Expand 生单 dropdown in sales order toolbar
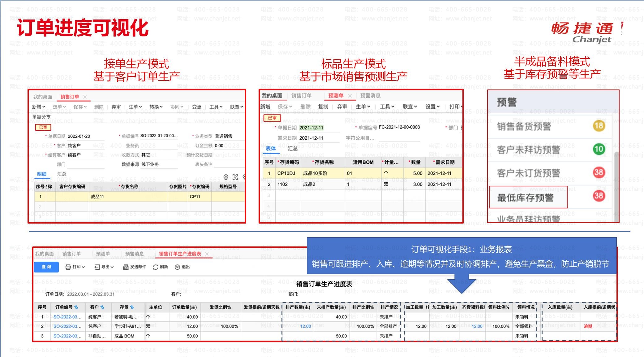The image size is (644, 357). pos(135,107)
